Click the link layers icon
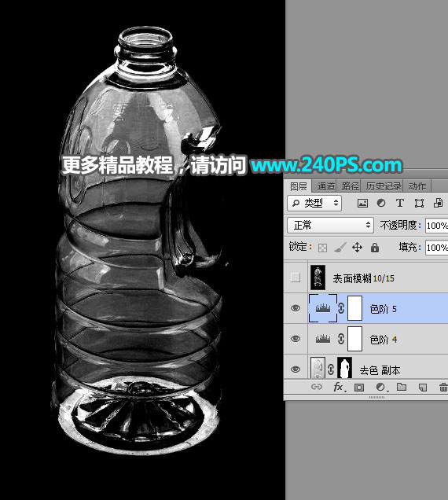Screen dimensions: 448x500 [x=316, y=387]
